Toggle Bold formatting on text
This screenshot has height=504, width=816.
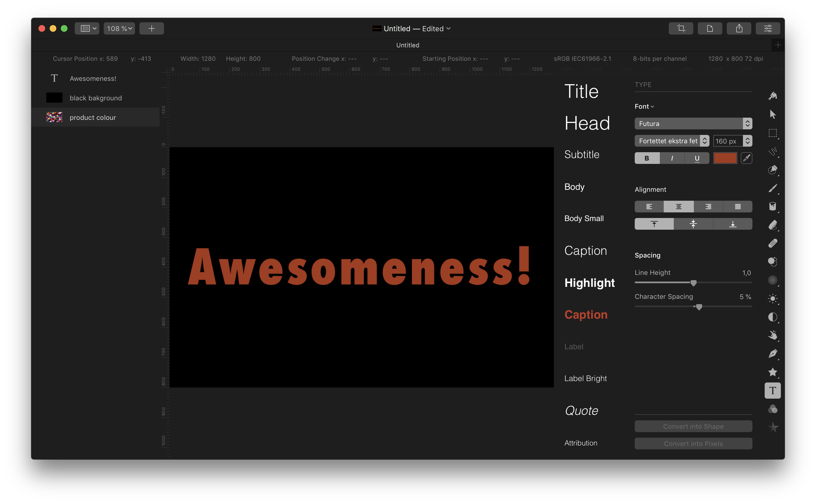click(x=646, y=157)
